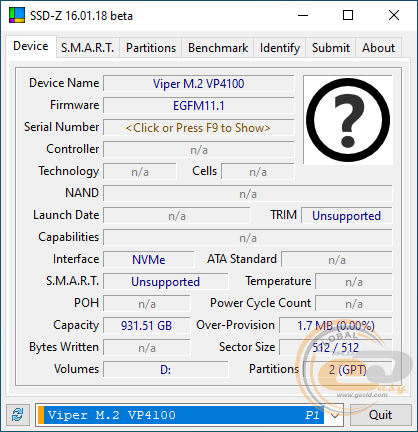Viewport: 418px width, 432px height.
Task: Expand the drive selector dropdown arrow
Action: [334, 415]
